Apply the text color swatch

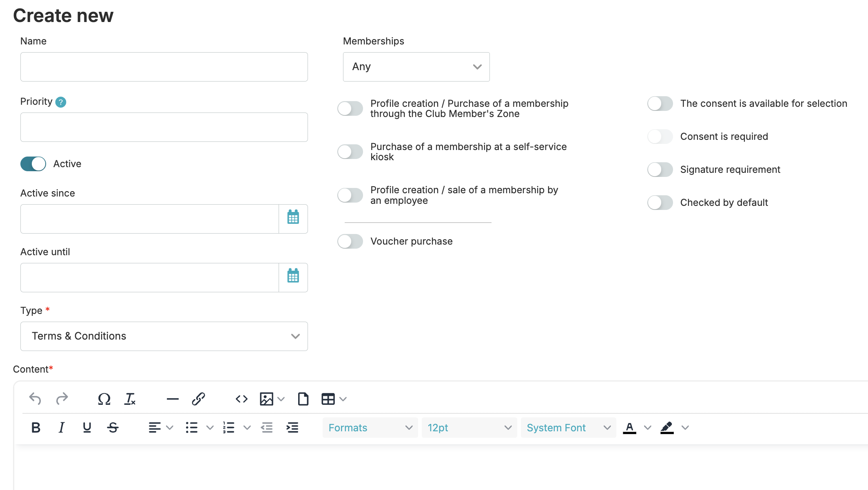coord(629,428)
